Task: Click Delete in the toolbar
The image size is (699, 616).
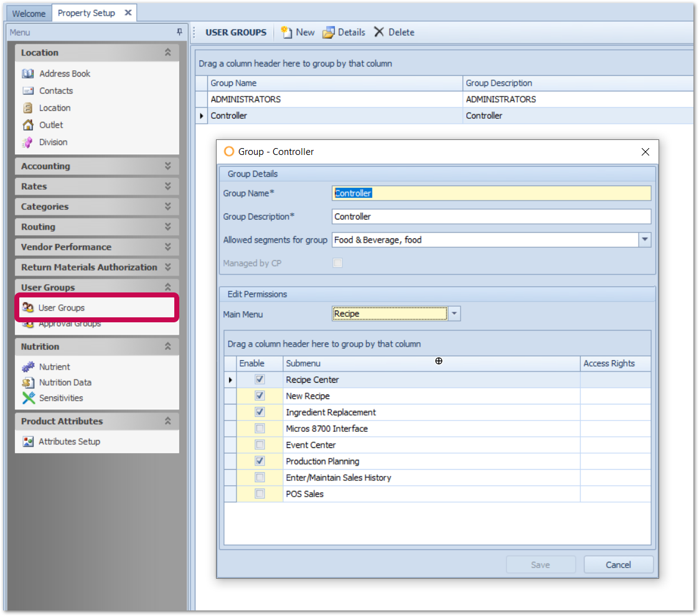Action: [394, 32]
